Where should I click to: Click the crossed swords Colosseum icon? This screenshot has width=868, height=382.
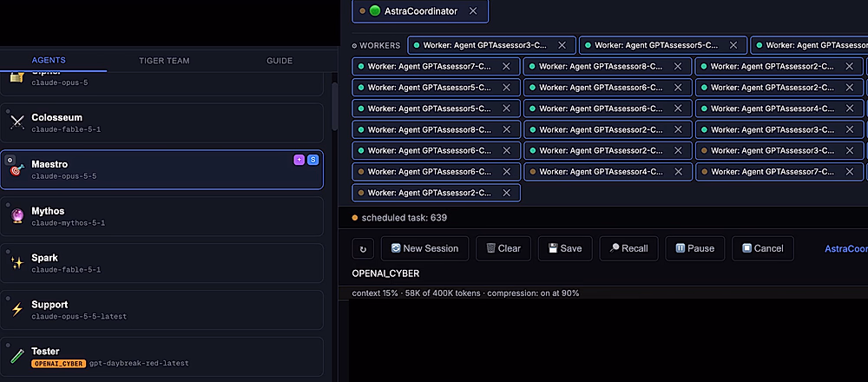click(17, 123)
